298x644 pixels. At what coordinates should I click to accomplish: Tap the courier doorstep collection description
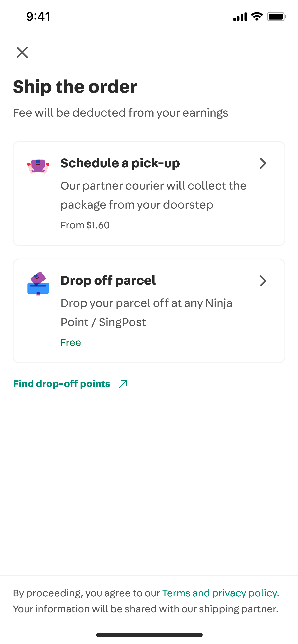coord(154,195)
